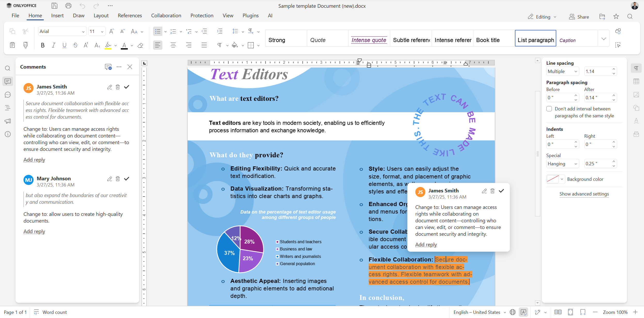Open the Line spacing Multiple dropdown
The height and width of the screenshot is (318, 644).
coord(563,71)
